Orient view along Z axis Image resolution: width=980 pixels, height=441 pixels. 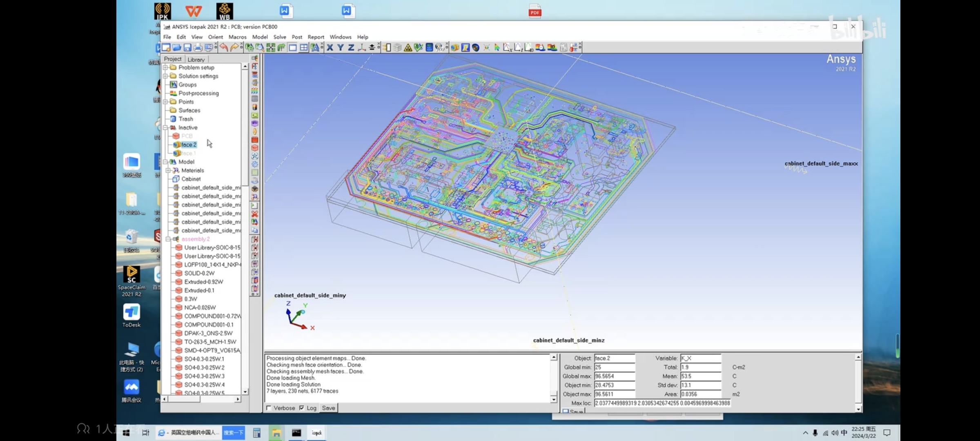click(351, 48)
